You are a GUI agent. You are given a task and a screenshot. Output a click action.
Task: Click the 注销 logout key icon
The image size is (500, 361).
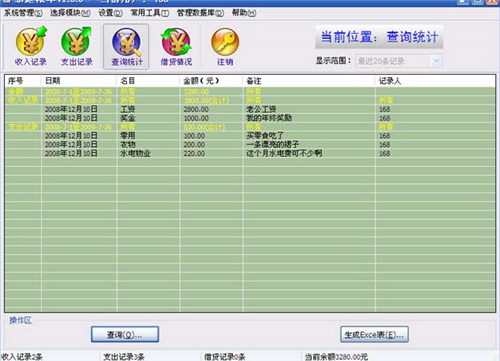click(x=225, y=46)
